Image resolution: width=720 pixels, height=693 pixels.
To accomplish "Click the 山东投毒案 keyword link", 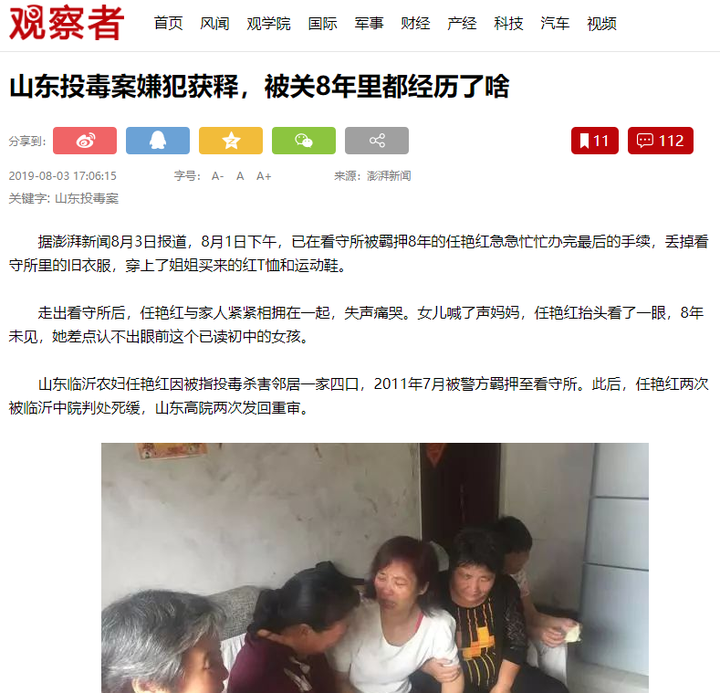I will 87,198.
